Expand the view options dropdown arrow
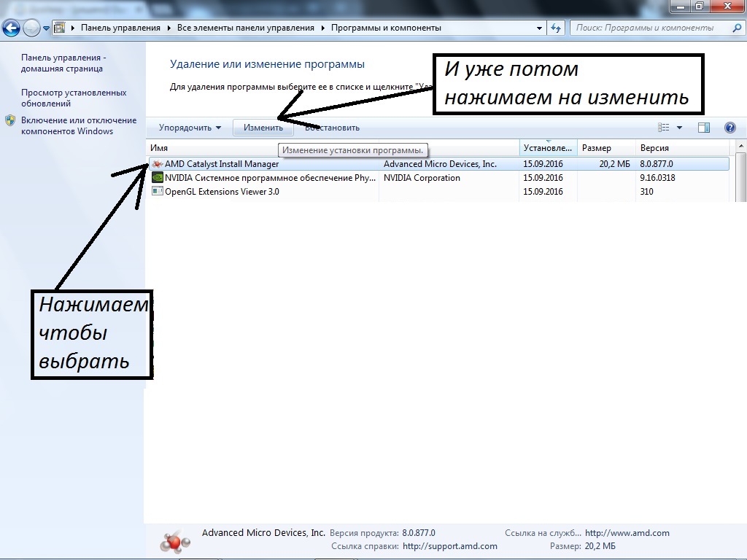The width and height of the screenshot is (747, 560). [679, 128]
